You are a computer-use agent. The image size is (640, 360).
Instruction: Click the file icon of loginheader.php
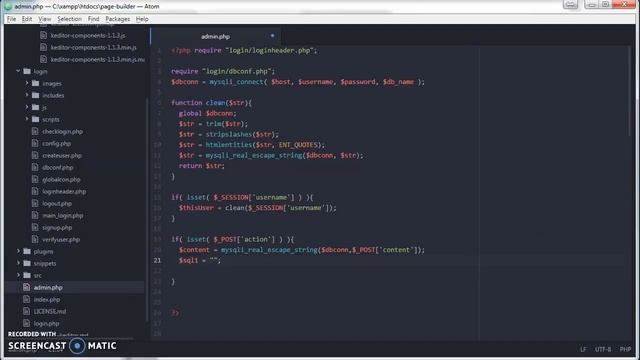pyautogui.click(x=35, y=191)
